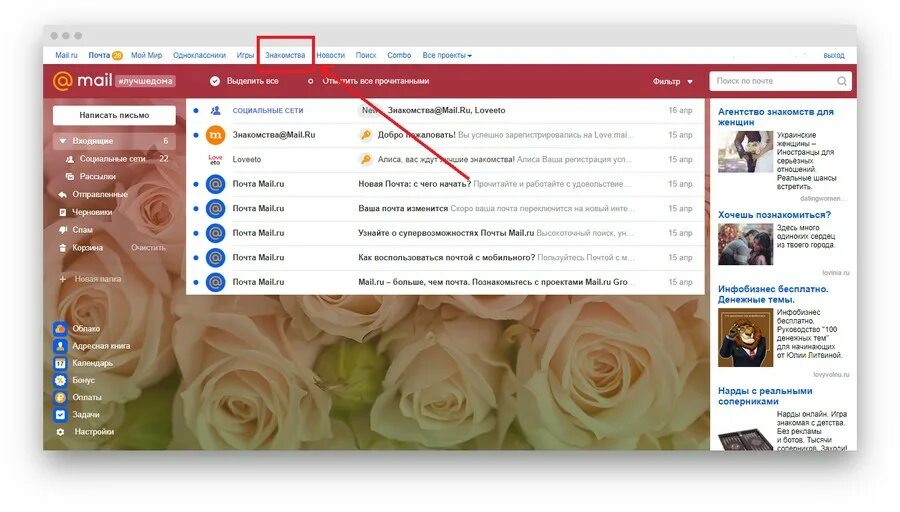Viewport: 900px width, 512px height.
Task: Click key icon in 'Добро пожаловать!' message
Action: 366,135
